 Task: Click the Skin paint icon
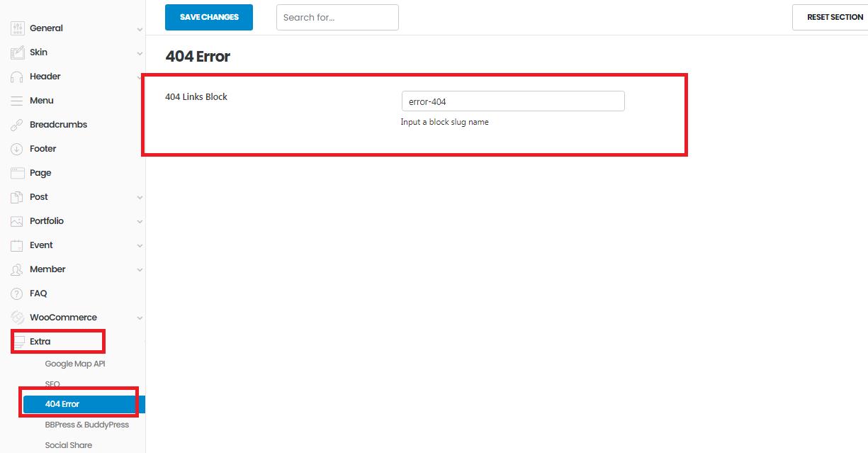[x=17, y=52]
